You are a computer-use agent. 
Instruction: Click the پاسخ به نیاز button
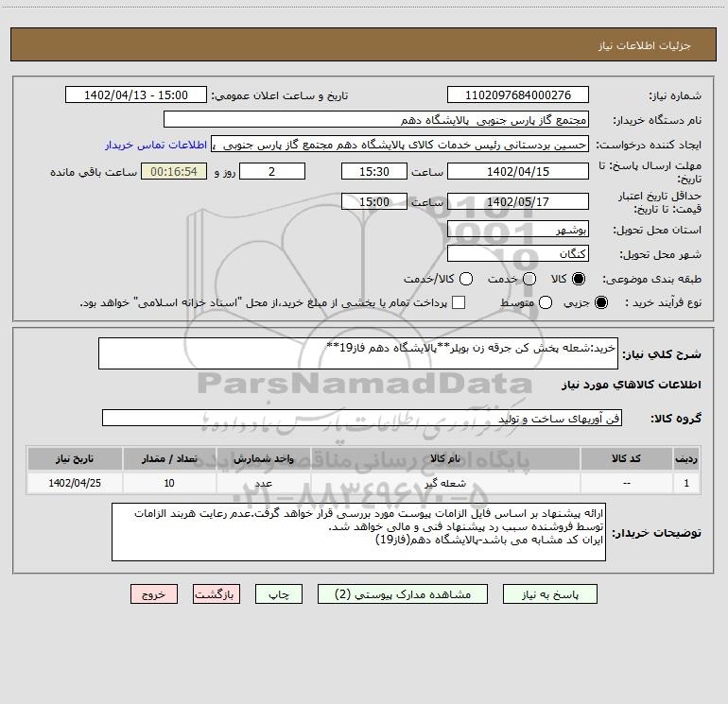(x=549, y=594)
